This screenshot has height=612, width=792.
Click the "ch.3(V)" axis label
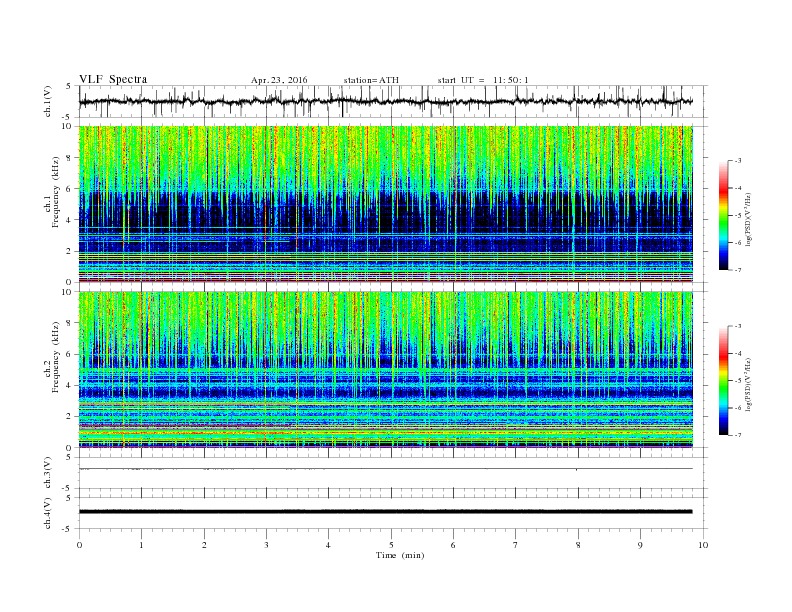48,473
